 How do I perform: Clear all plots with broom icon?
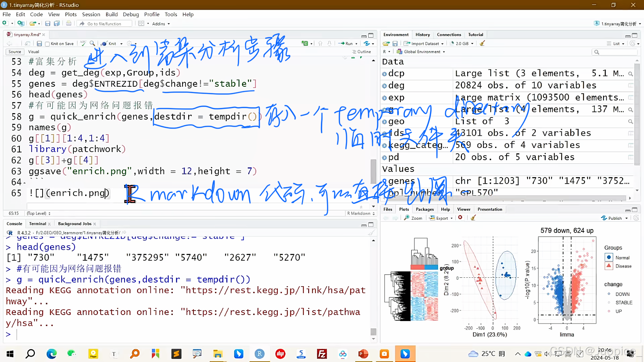point(473,218)
